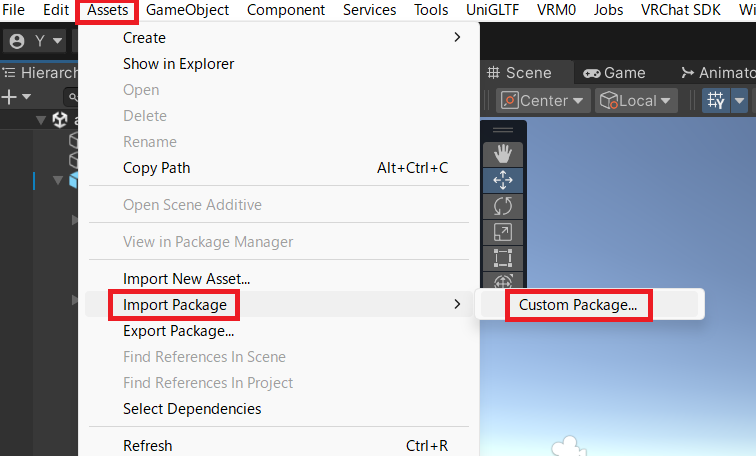
Task: Select the Hand view tool
Action: [x=503, y=154]
